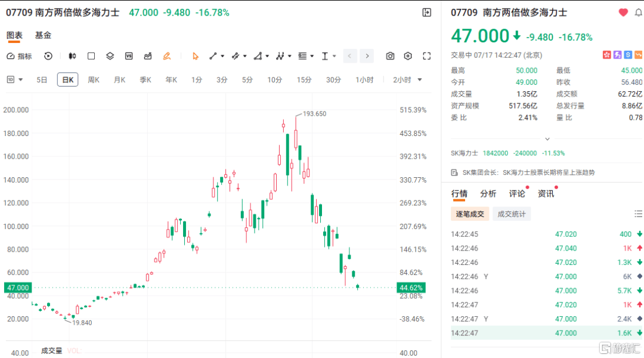Toggle the red heart favorite icon
This screenshot has height=358, width=644.
[x=623, y=13]
